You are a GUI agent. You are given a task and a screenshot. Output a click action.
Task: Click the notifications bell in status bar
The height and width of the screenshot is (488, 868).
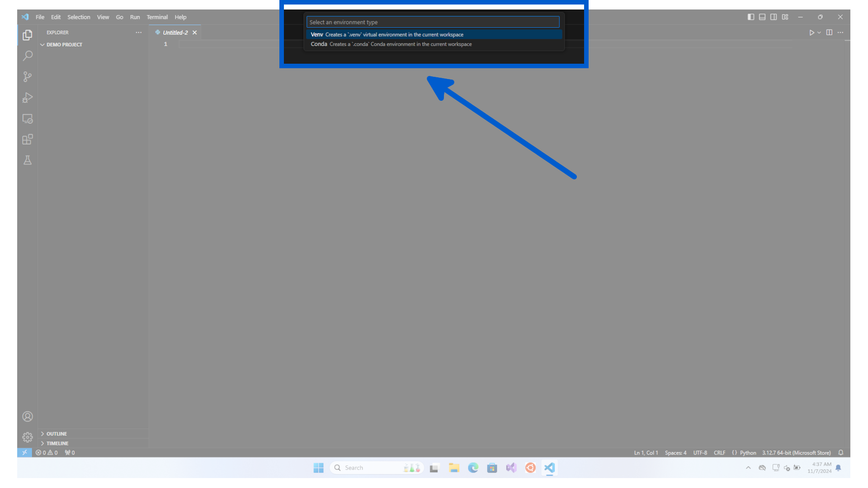(x=841, y=452)
